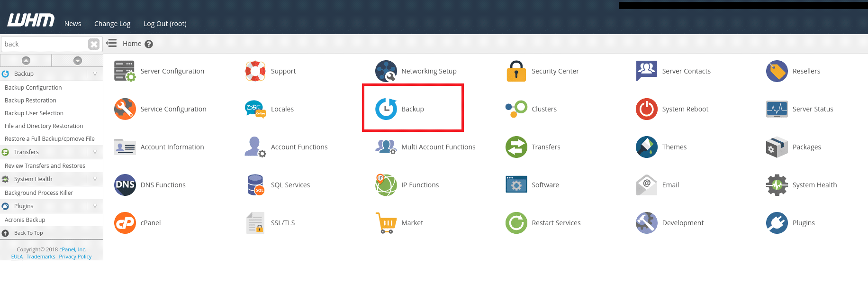
Task: Open the EULA link
Action: [17, 257]
